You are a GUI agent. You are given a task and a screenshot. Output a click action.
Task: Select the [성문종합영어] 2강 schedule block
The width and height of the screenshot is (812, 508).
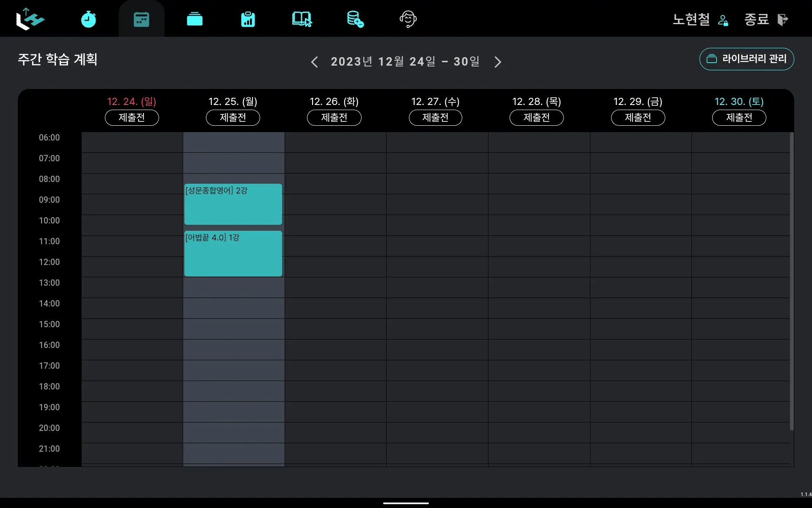233,204
